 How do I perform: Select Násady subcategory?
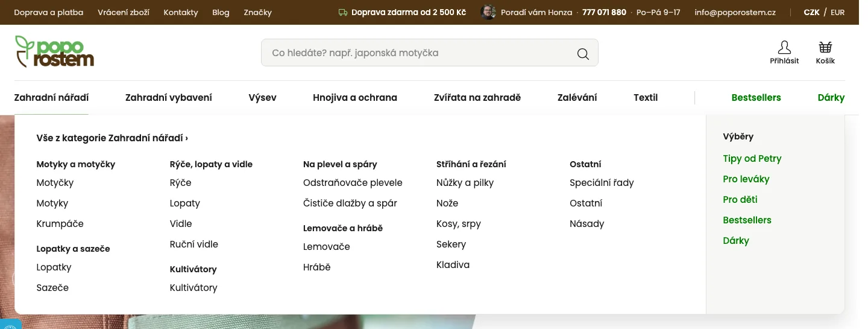click(587, 223)
